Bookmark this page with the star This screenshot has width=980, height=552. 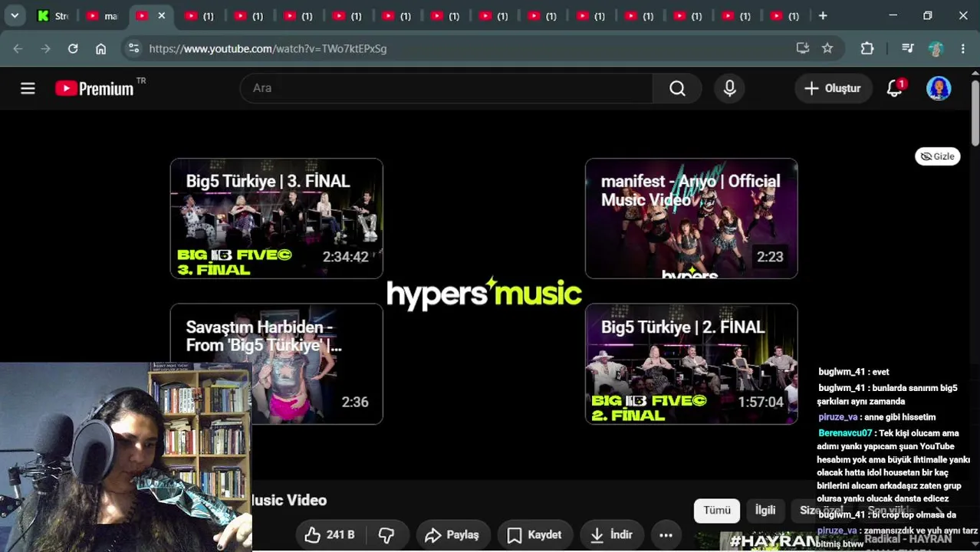coord(827,48)
